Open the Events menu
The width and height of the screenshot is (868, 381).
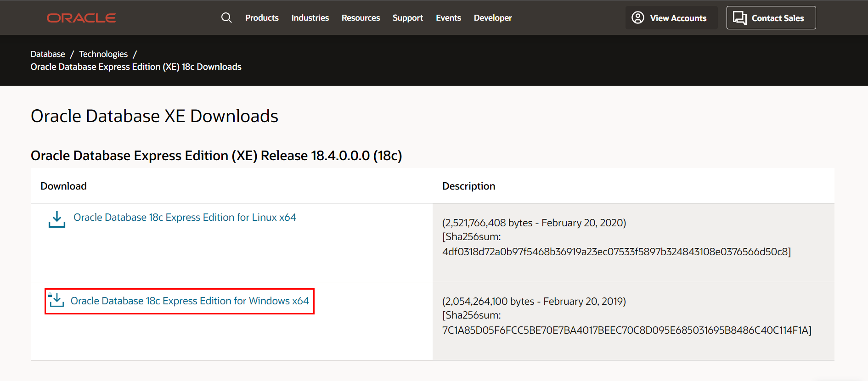pos(448,18)
